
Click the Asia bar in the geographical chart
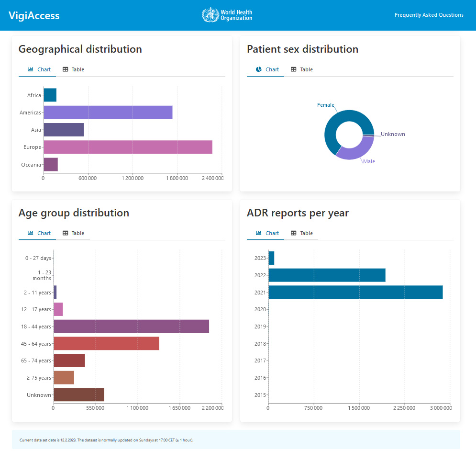tap(64, 130)
